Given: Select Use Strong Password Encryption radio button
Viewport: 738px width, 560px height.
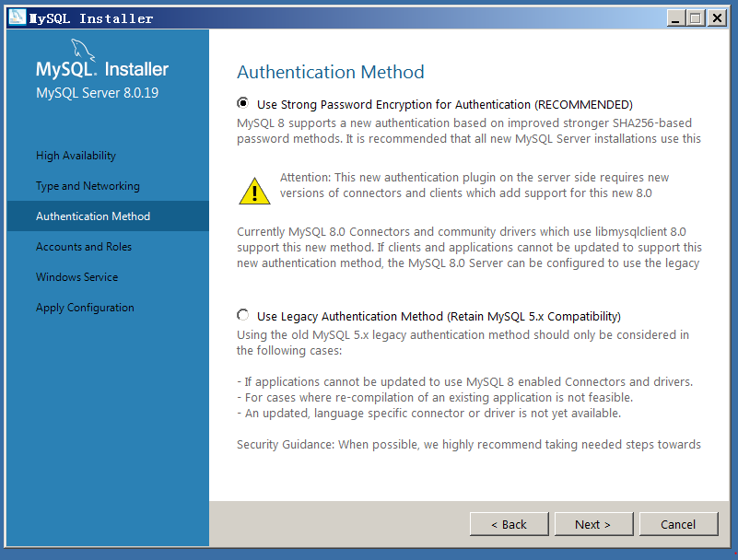Looking at the screenshot, I should pos(243,102).
